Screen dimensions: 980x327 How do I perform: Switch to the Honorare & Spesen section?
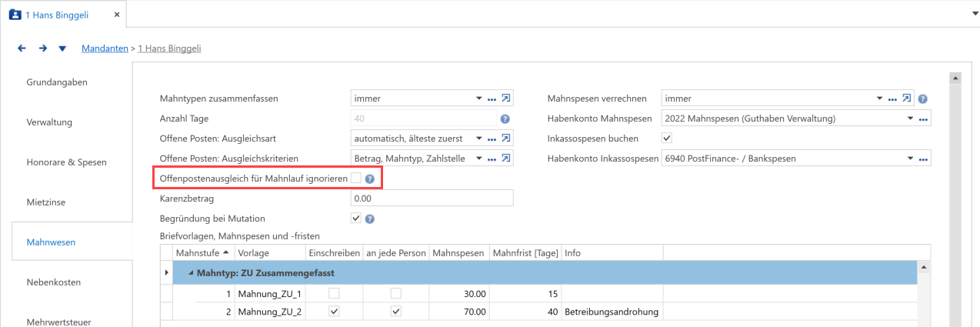pos(66,162)
